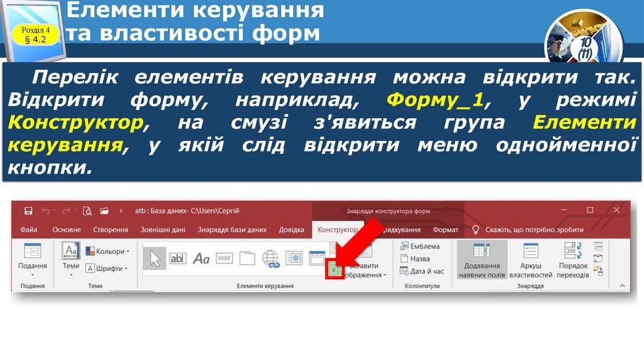Viewport: 644px width, 361px height.
Task: Click the lightbulb Tell Me icon
Action: [x=475, y=230]
